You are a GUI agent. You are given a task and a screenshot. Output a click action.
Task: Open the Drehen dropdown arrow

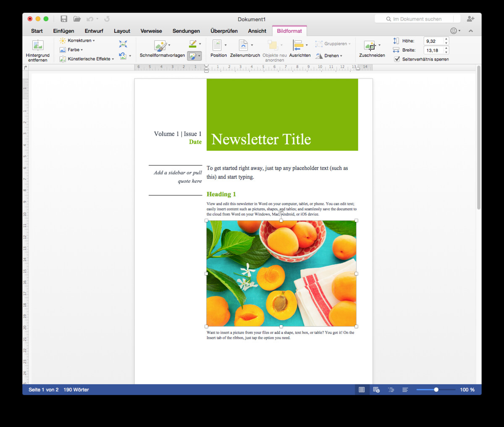click(341, 56)
